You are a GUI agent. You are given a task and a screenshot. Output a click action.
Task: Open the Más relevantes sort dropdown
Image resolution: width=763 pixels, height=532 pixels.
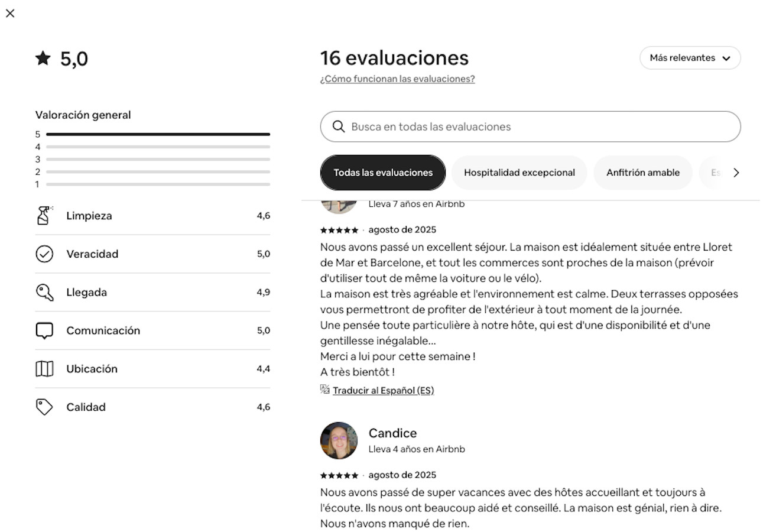coord(690,58)
